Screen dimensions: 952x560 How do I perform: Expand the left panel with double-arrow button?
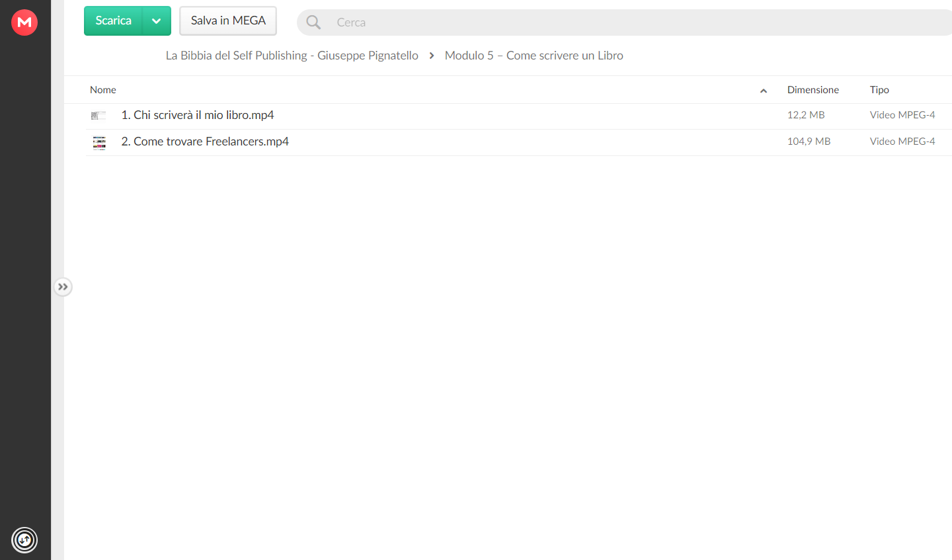click(63, 287)
